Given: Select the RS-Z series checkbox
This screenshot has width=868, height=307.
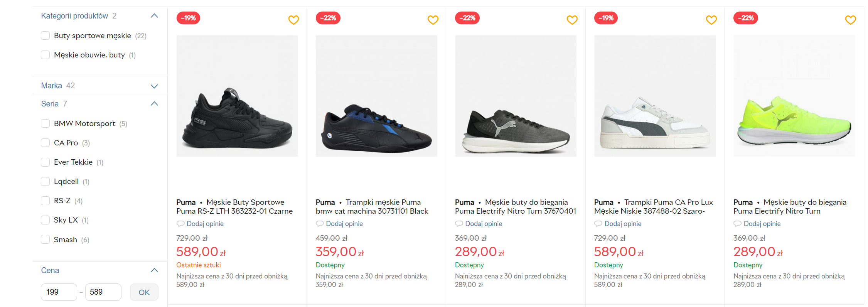Looking at the screenshot, I should click(x=46, y=201).
